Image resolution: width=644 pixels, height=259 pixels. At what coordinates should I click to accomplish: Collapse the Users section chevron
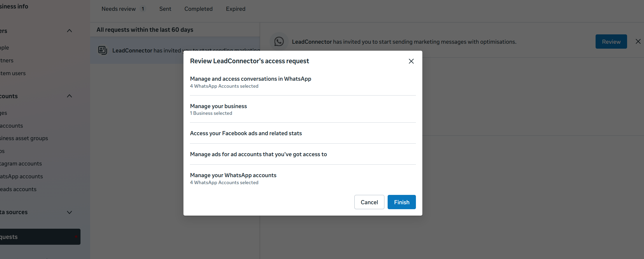[69, 31]
